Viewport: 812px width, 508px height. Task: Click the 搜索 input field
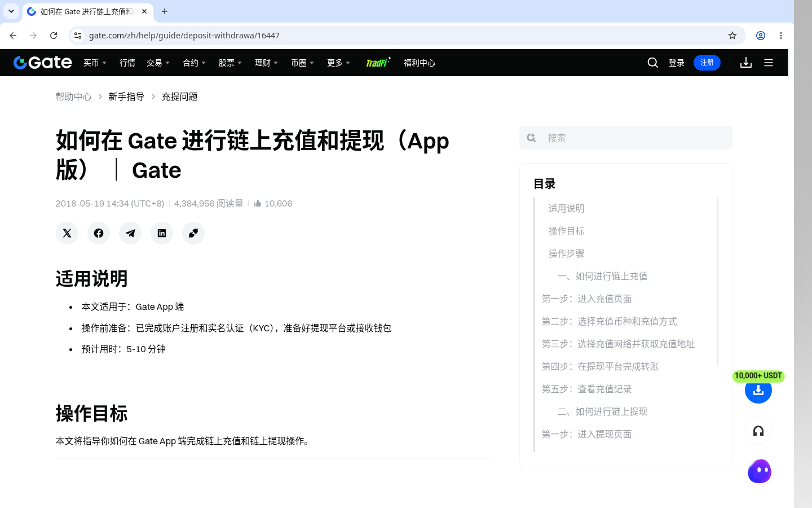pyautogui.click(x=626, y=138)
